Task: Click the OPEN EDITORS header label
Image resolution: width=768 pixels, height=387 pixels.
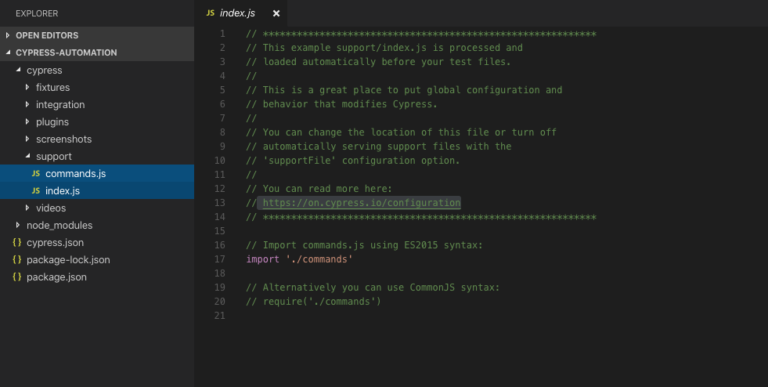Action: [47, 35]
